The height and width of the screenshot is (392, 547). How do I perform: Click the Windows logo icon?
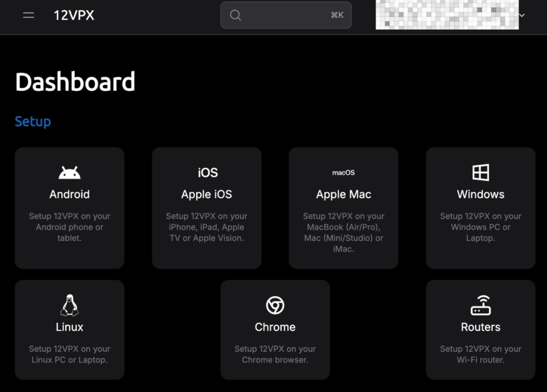tap(481, 173)
